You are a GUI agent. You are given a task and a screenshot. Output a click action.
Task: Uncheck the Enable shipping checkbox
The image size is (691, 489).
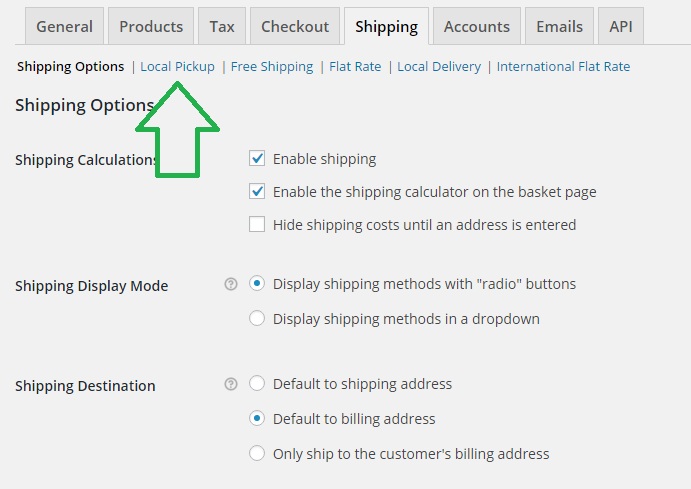257,158
